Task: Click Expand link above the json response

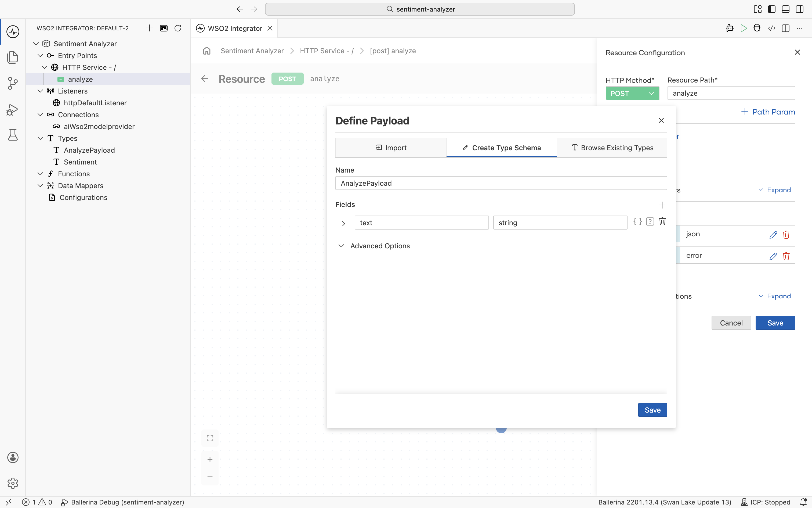Action: pyautogui.click(x=774, y=190)
